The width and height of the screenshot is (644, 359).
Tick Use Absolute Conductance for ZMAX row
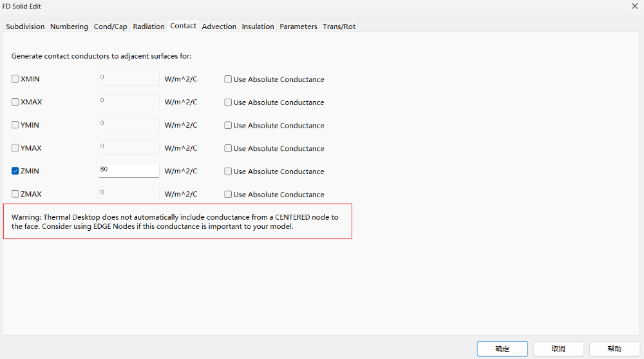point(228,194)
